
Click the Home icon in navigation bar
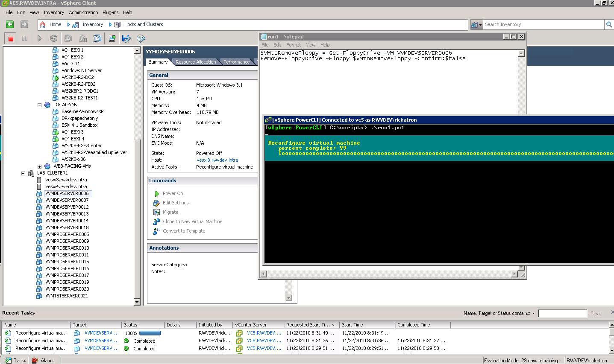coord(43,25)
